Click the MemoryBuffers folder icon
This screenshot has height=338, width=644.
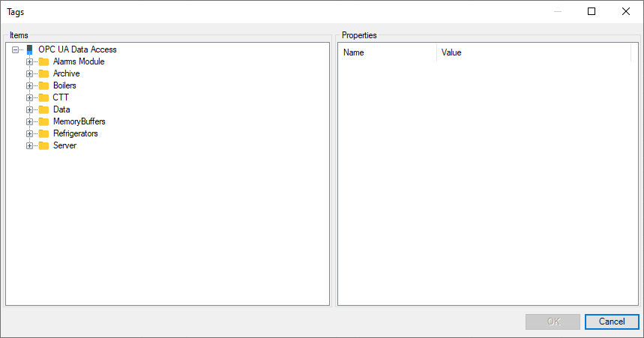[x=43, y=121]
